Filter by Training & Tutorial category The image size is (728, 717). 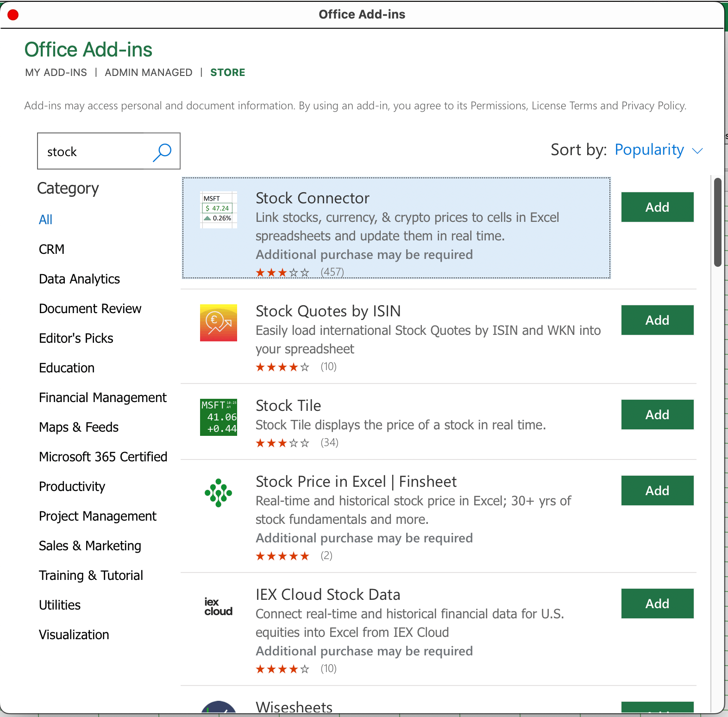(x=91, y=575)
